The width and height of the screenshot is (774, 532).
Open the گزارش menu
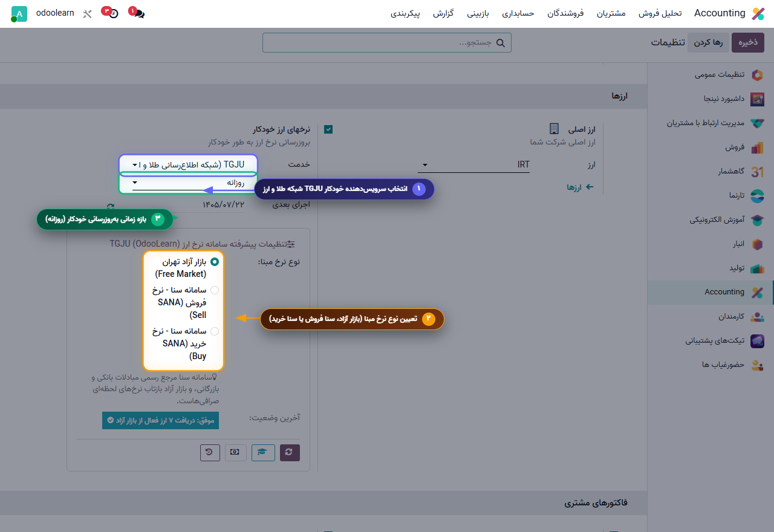pyautogui.click(x=443, y=13)
